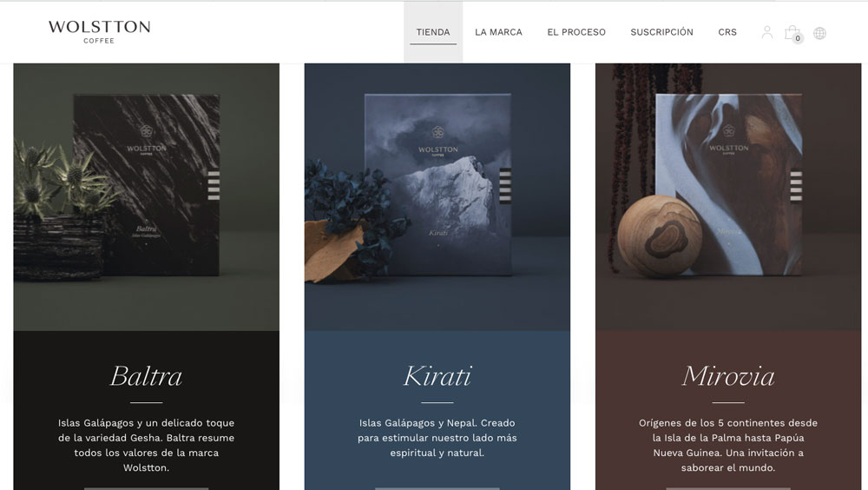Navigate to SUSCRIPCIÓN

click(661, 32)
